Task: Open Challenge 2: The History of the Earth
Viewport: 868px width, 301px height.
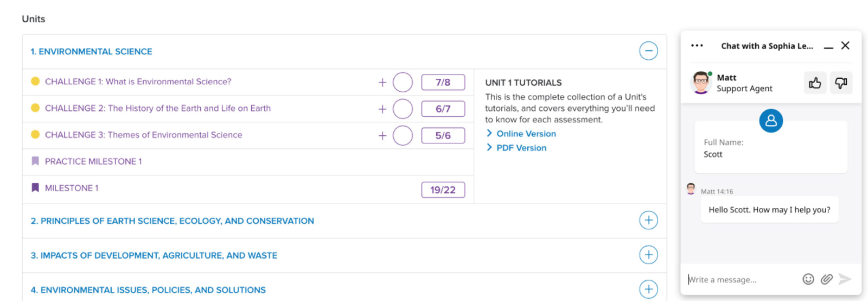Action: point(158,108)
